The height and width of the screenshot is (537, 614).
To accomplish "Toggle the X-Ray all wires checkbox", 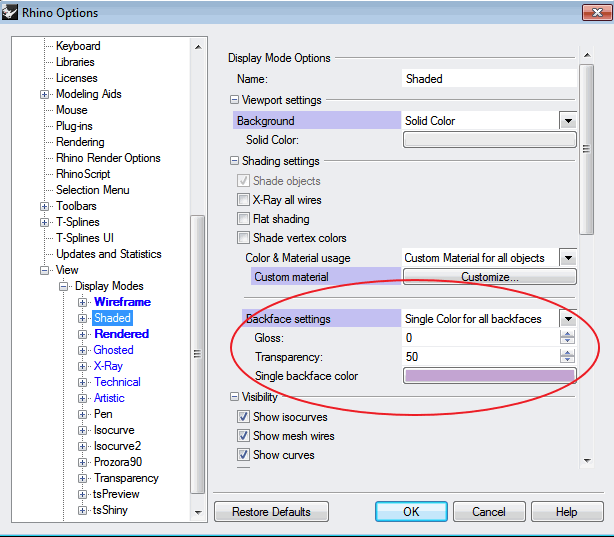I will pyautogui.click(x=243, y=200).
